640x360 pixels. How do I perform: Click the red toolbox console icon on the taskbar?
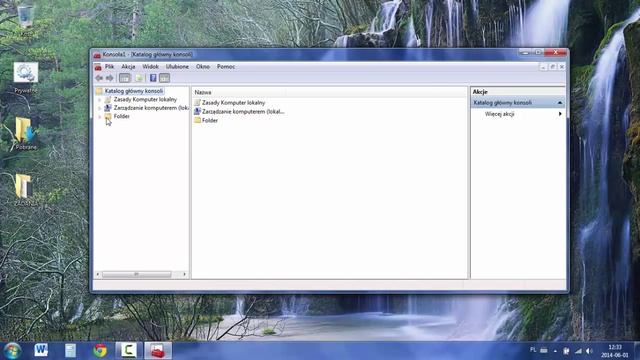click(x=158, y=350)
